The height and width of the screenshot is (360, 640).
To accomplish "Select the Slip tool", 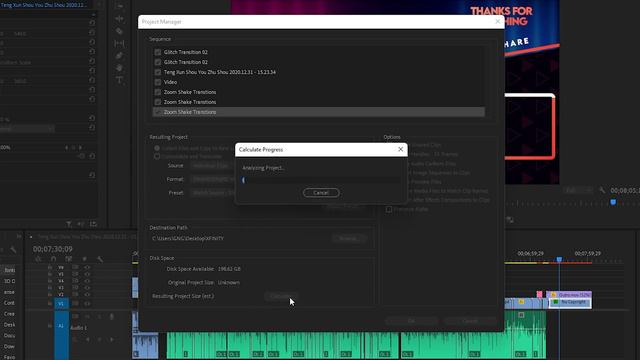I will click(x=119, y=43).
